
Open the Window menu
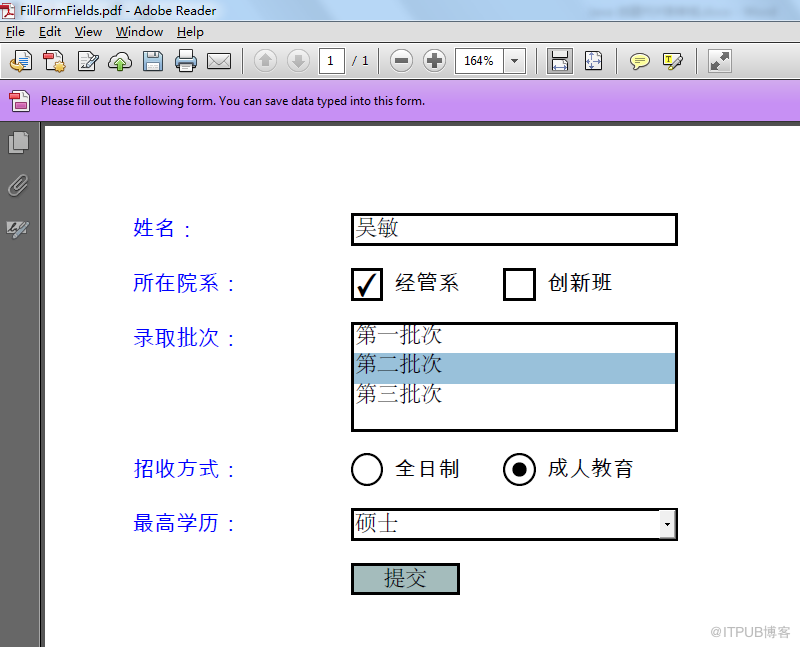(139, 32)
